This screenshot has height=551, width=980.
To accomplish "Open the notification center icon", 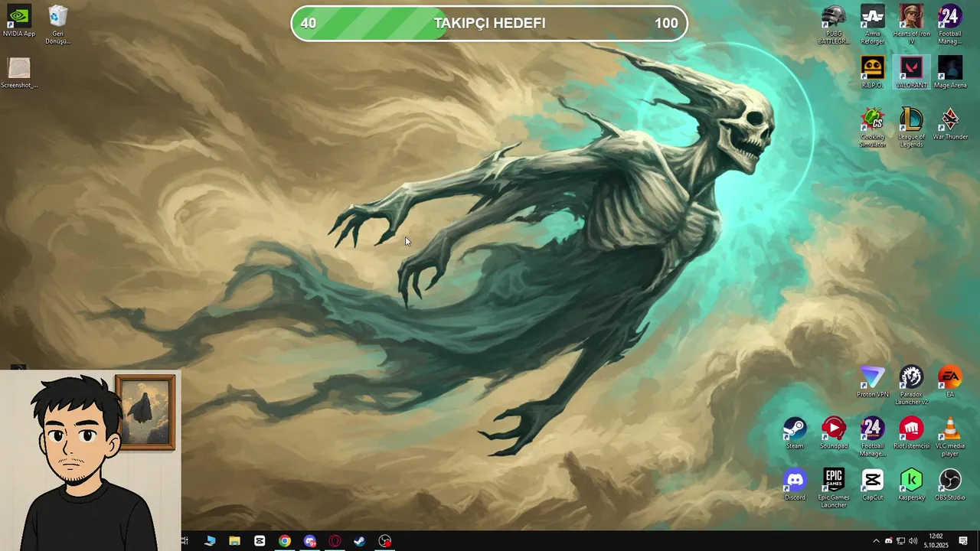I will coord(963,541).
